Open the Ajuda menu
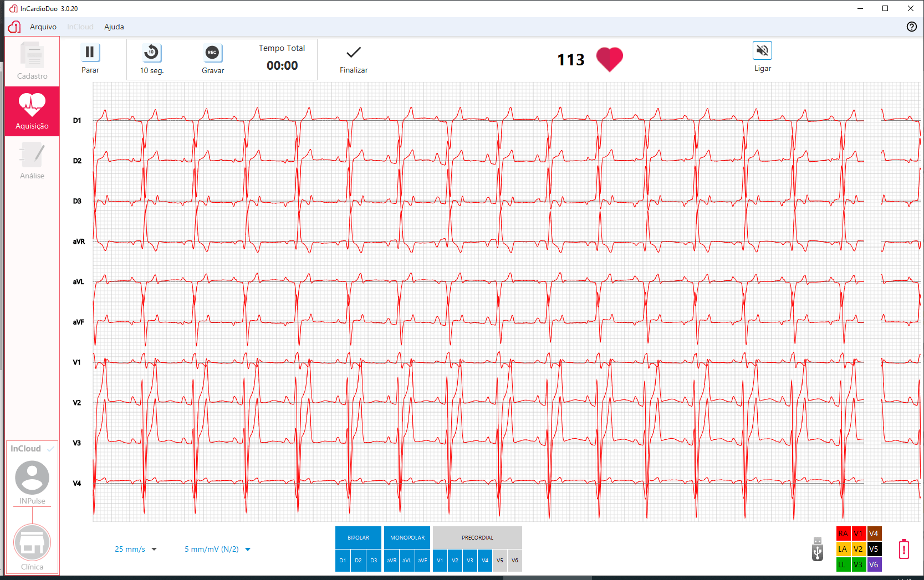 [114, 27]
